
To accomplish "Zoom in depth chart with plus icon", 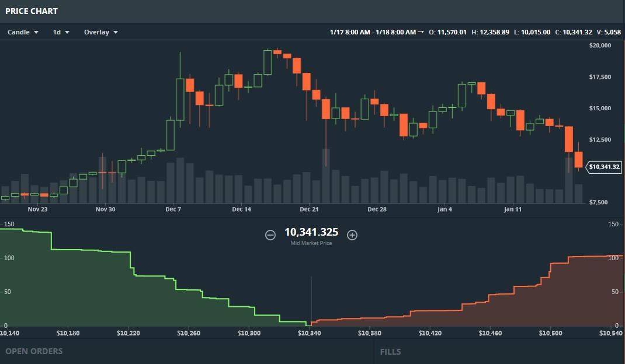I will coord(352,235).
